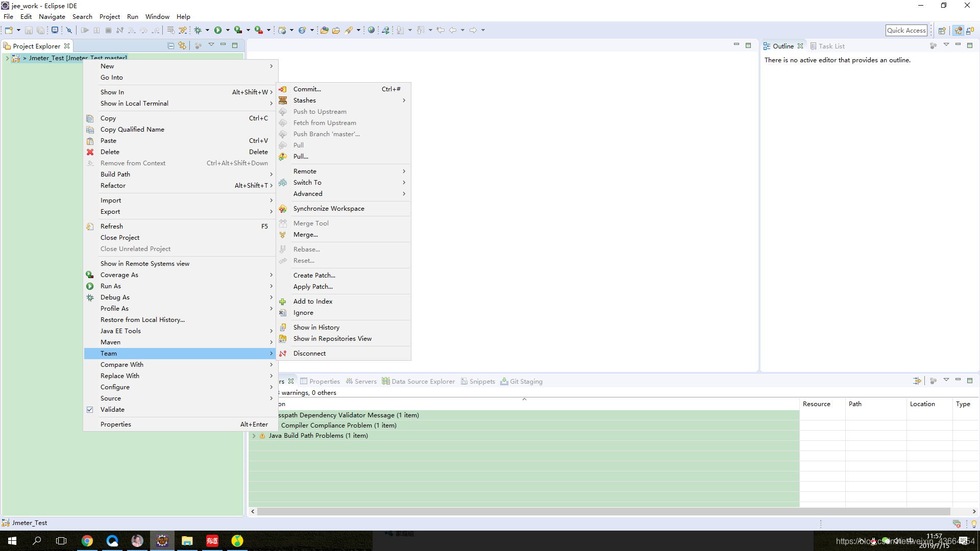The image size is (980, 551).
Task: Choose Refresh from the context menu
Action: [180, 227]
